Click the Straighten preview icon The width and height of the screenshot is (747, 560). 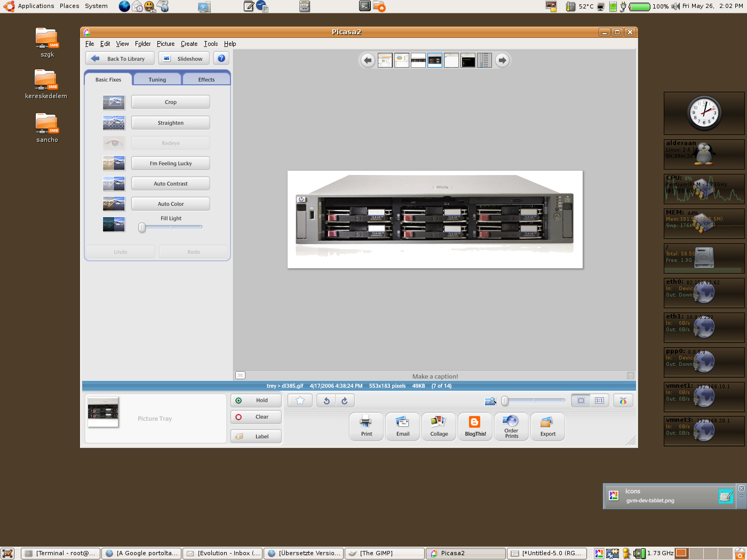click(114, 123)
